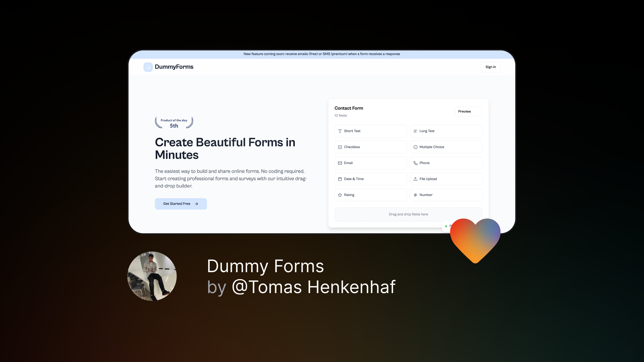Viewport: 644px width, 362px height.
Task: Click the drag-and-drop fields area
Action: (x=408, y=214)
